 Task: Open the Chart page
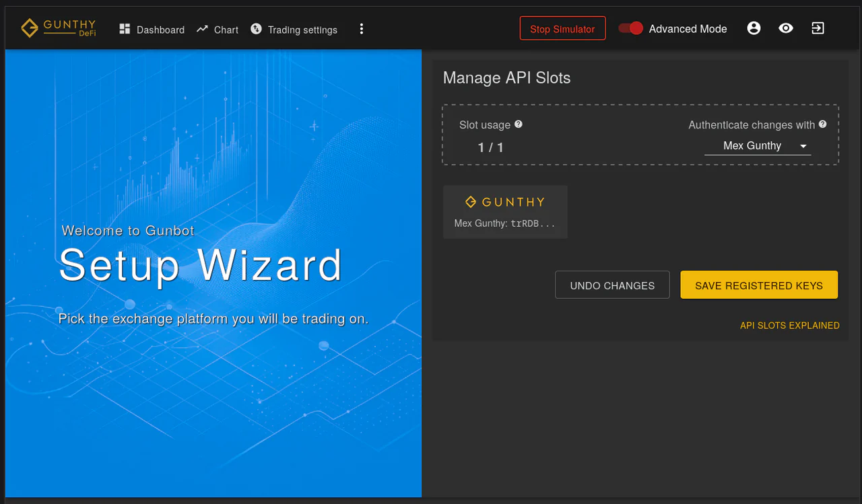pyautogui.click(x=218, y=30)
